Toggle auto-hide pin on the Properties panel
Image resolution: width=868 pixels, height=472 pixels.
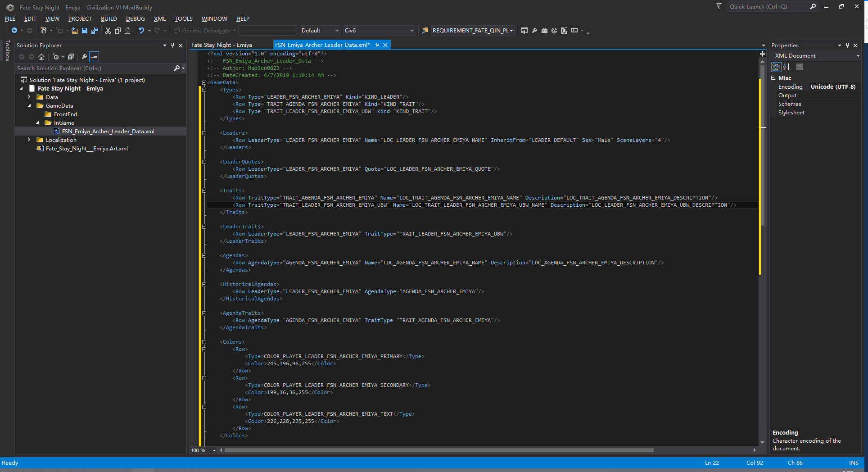pyautogui.click(x=847, y=45)
